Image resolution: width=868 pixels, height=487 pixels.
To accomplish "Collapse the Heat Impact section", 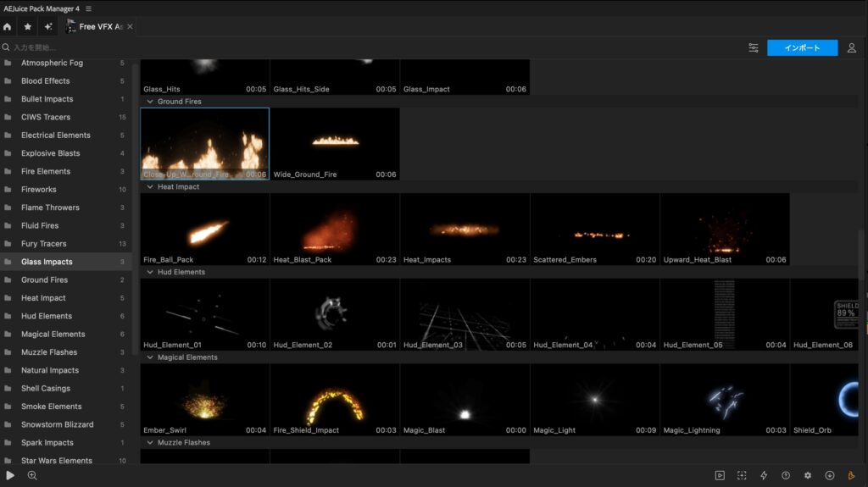I will (x=150, y=187).
